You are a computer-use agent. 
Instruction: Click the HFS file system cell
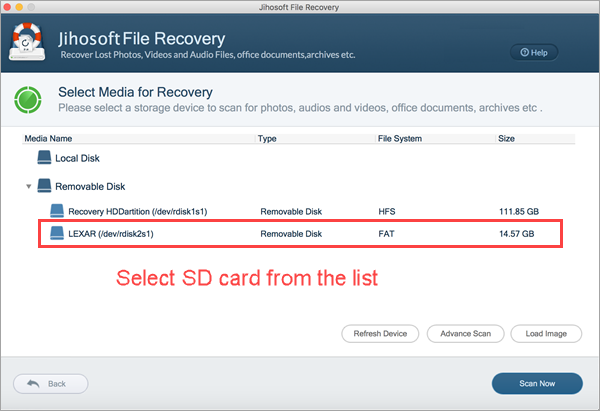point(387,211)
